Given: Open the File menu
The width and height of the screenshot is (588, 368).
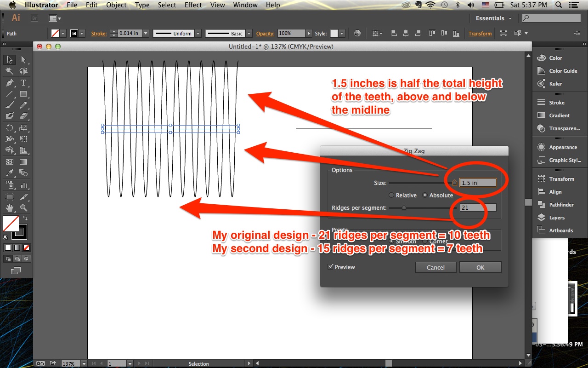Looking at the screenshot, I should (72, 5).
